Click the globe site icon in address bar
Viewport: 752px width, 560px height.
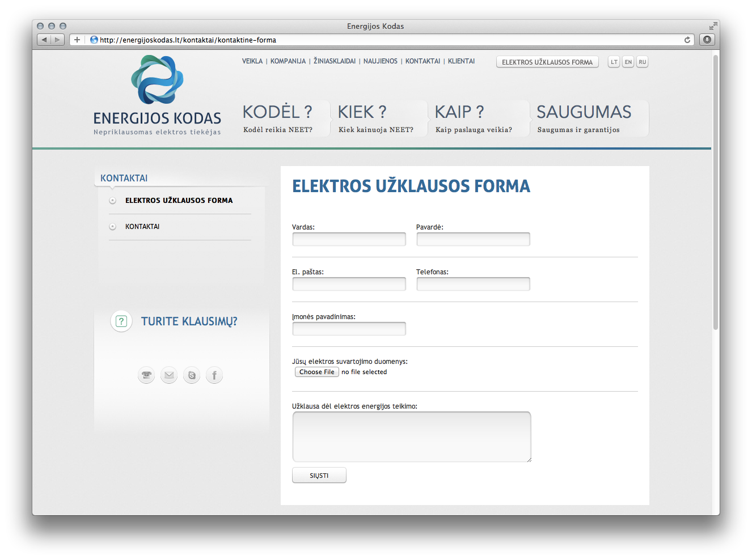click(94, 40)
